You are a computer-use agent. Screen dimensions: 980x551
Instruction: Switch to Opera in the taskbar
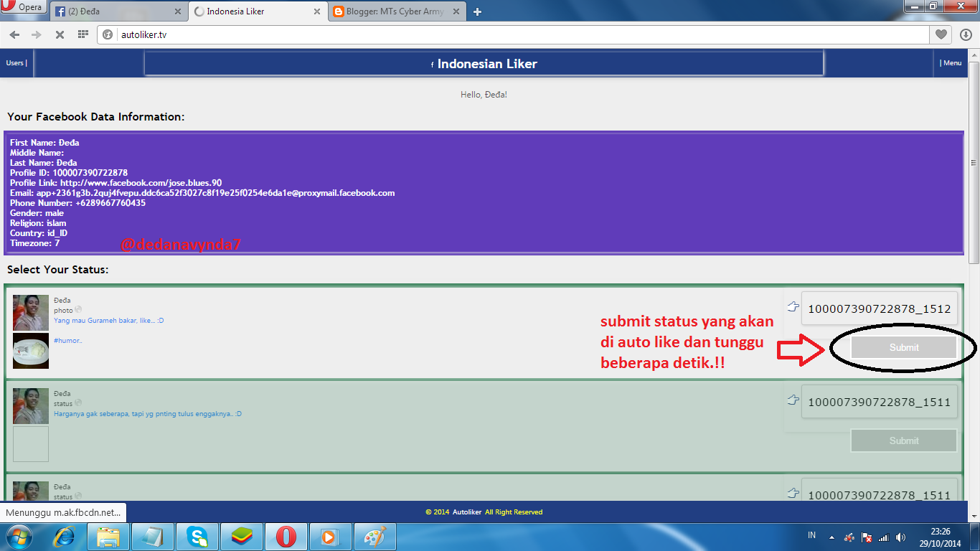point(286,537)
